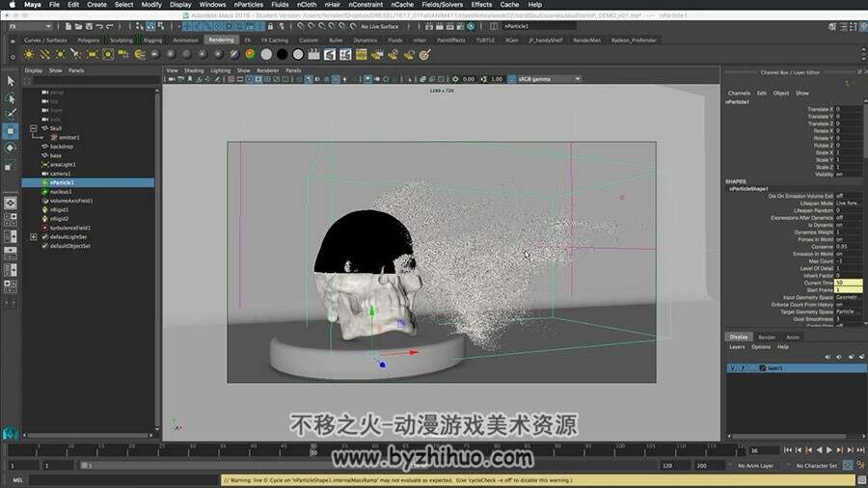Select the arrow Select tool in toolbox

10,81
